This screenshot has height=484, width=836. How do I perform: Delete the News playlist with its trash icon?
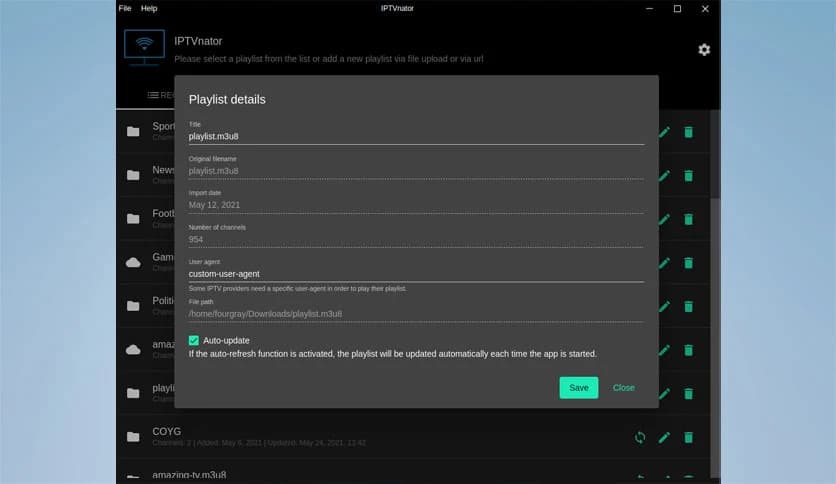pos(688,176)
